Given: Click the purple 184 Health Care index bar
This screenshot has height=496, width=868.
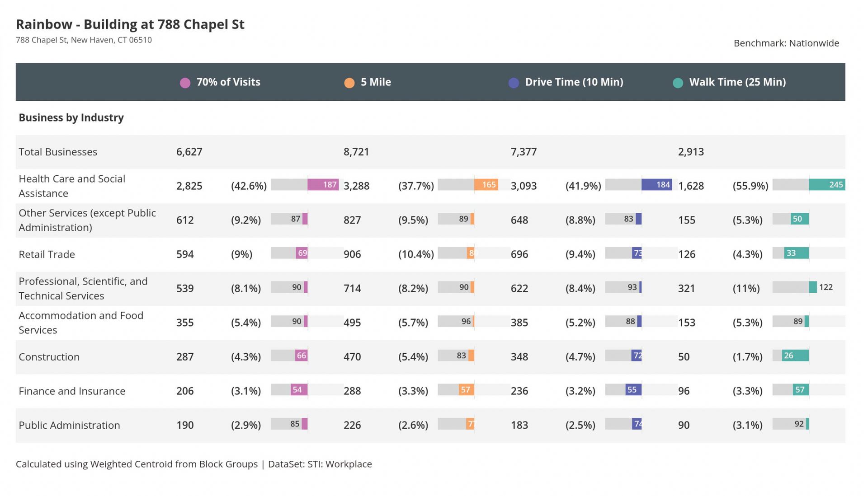Looking at the screenshot, I should click(x=656, y=185).
